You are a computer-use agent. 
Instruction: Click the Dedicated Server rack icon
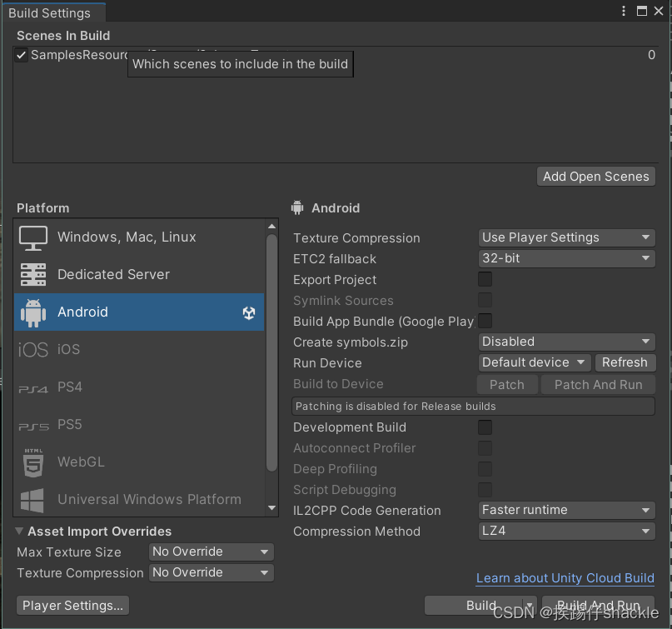click(33, 275)
